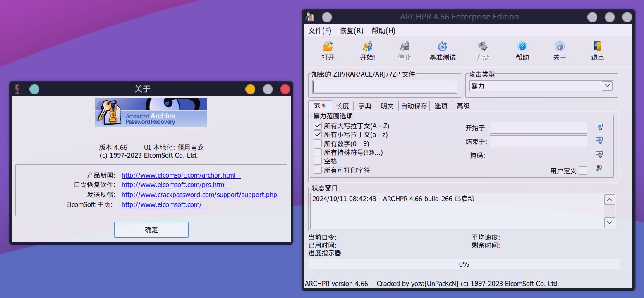Click the wine glass icon in 关于 title bar

(17, 89)
